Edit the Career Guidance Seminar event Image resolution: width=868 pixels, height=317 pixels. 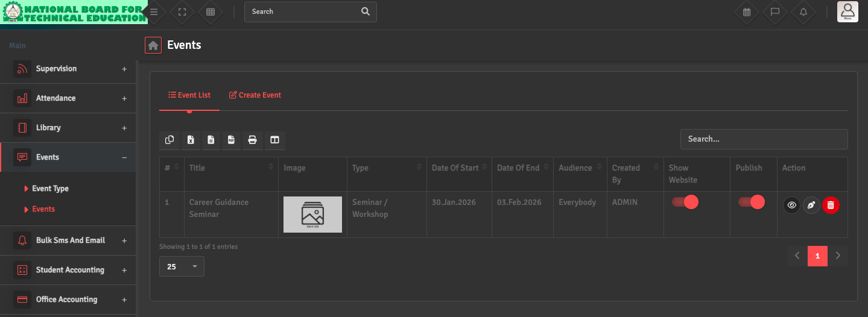(811, 206)
